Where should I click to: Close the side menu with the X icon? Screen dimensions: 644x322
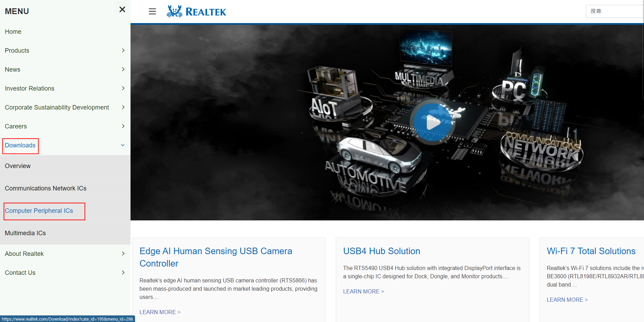(122, 9)
